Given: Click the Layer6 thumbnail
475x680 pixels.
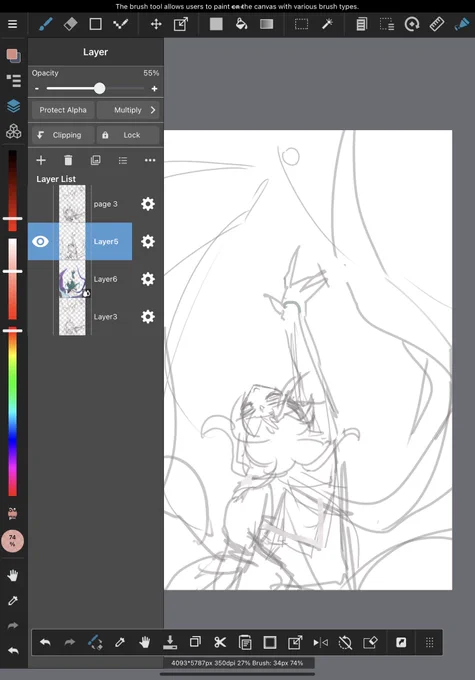Looking at the screenshot, I should point(72,279).
